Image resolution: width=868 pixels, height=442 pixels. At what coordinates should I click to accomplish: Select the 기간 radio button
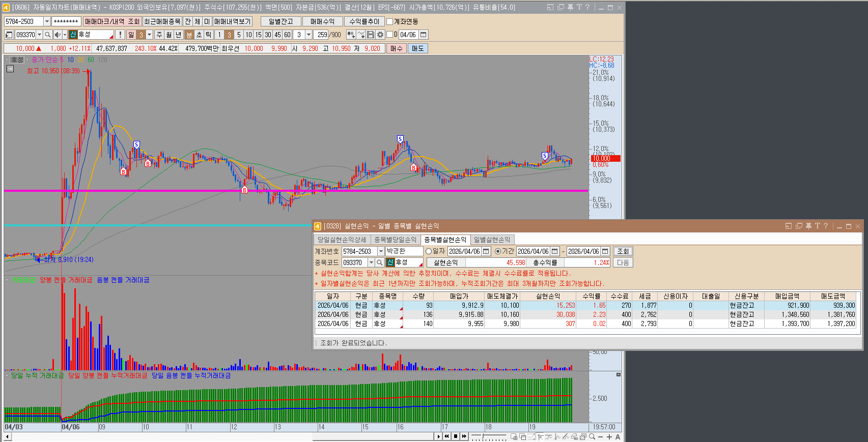(498, 251)
